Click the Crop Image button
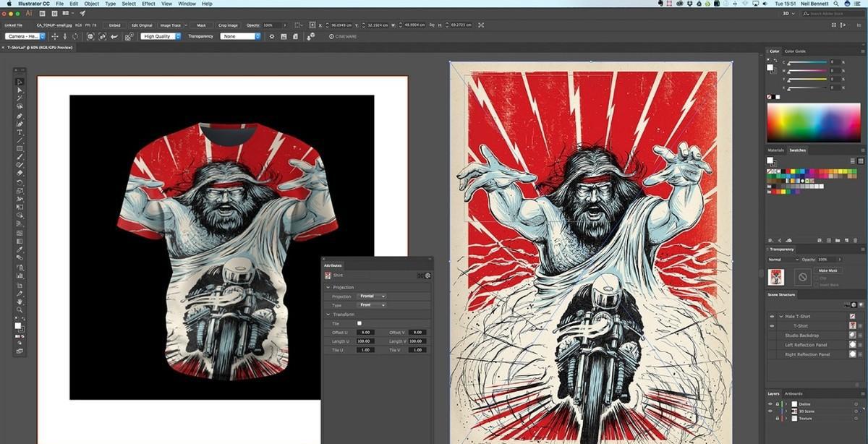The image size is (868, 444). (x=228, y=25)
